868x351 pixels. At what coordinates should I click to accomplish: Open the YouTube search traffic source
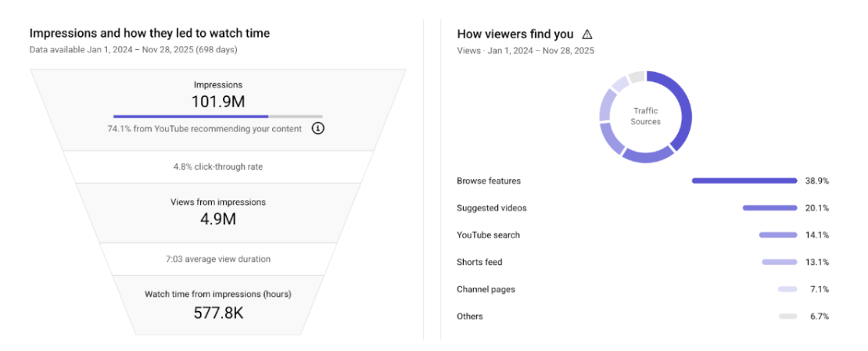click(x=488, y=235)
